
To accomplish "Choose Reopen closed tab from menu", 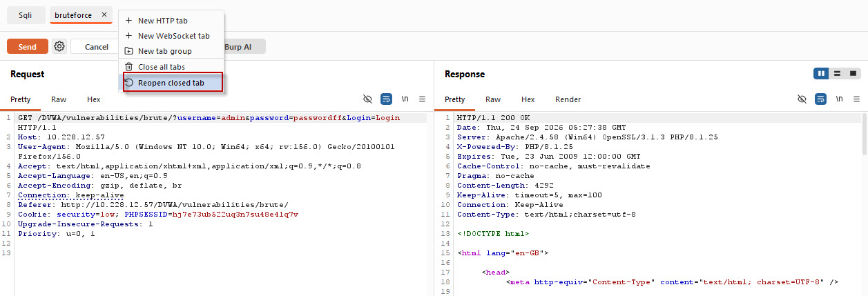I will [173, 83].
